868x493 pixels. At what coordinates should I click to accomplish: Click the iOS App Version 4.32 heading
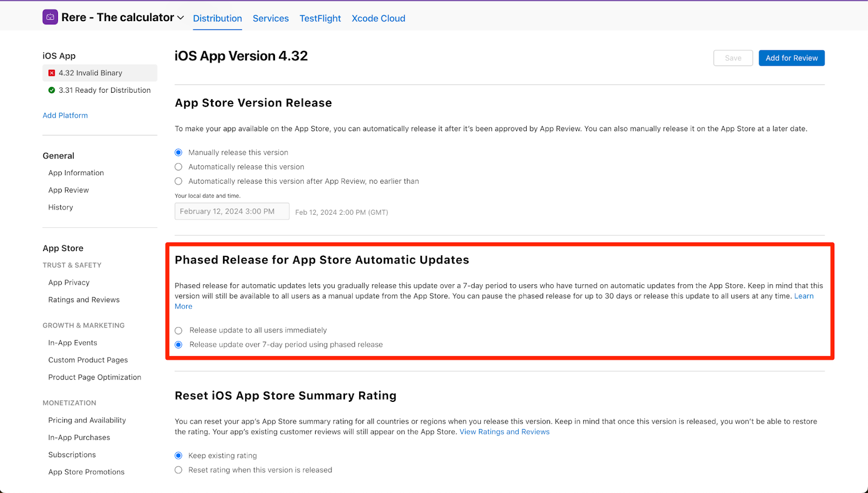click(241, 56)
